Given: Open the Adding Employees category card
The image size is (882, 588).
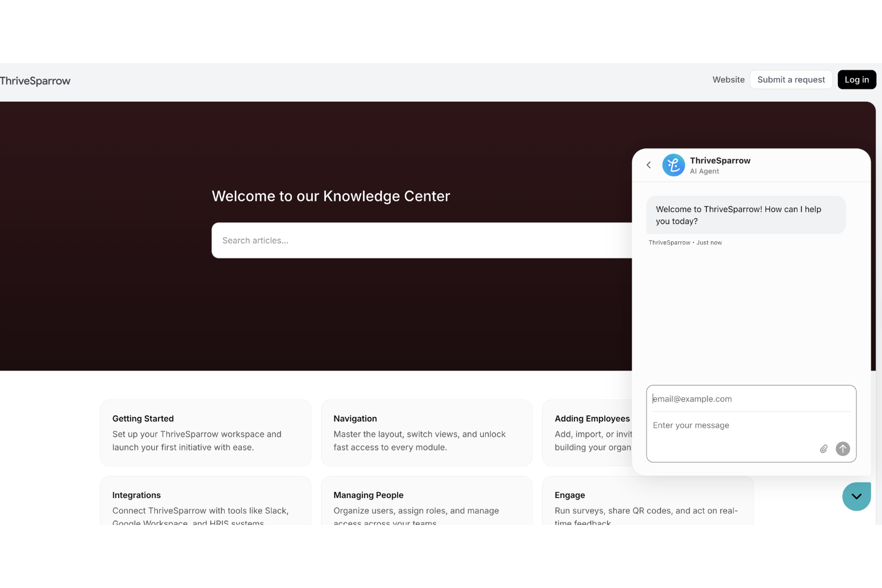Looking at the screenshot, I should [588, 433].
